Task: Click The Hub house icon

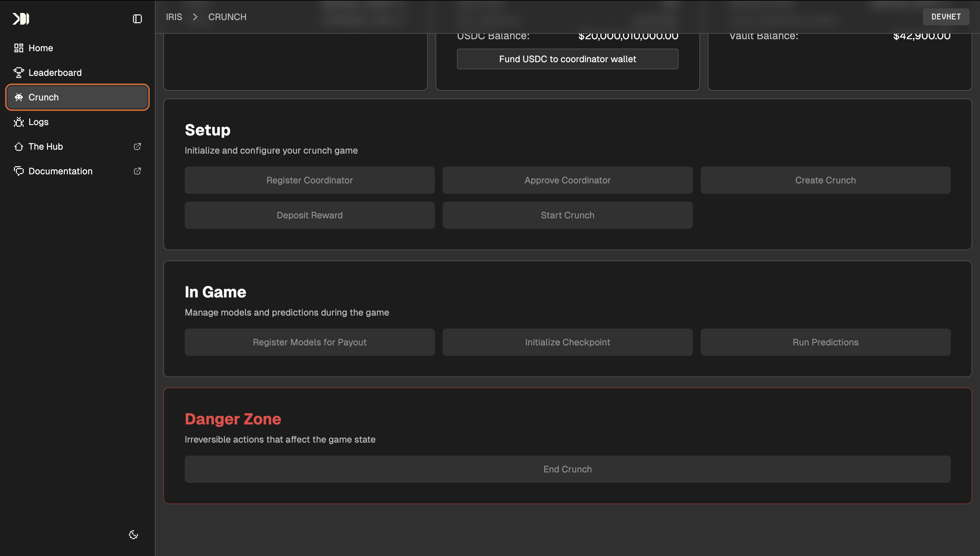Action: coord(19,146)
